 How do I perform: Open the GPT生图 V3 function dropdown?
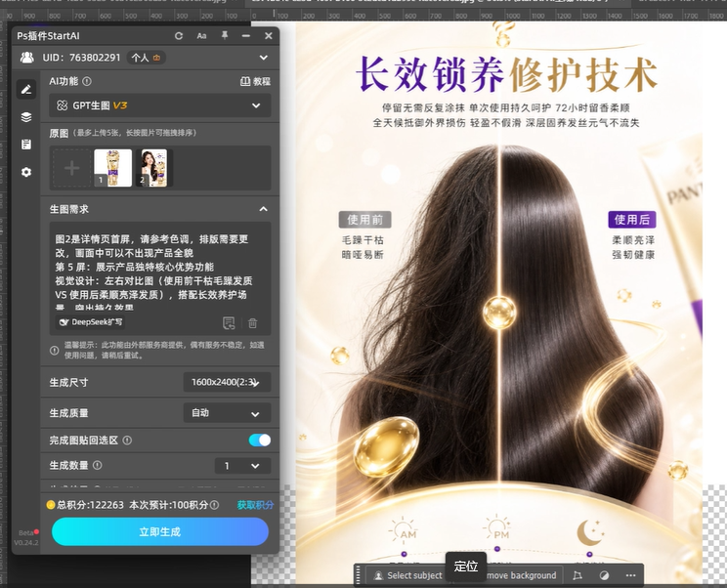pyautogui.click(x=160, y=105)
